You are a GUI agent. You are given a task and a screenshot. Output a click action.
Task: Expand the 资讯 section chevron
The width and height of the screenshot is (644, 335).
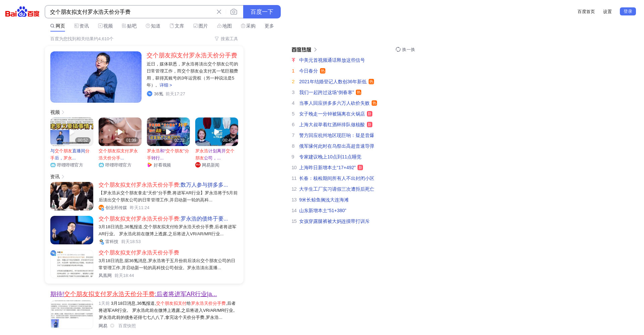(x=63, y=177)
